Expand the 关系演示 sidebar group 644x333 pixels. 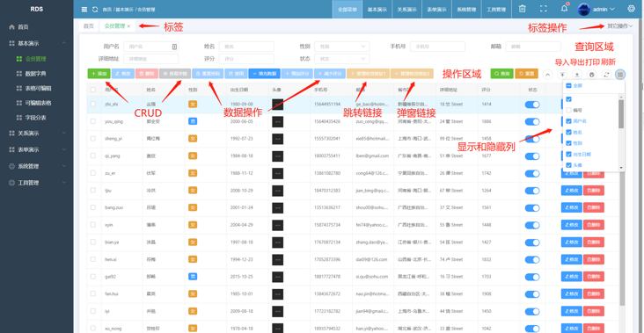(37, 134)
